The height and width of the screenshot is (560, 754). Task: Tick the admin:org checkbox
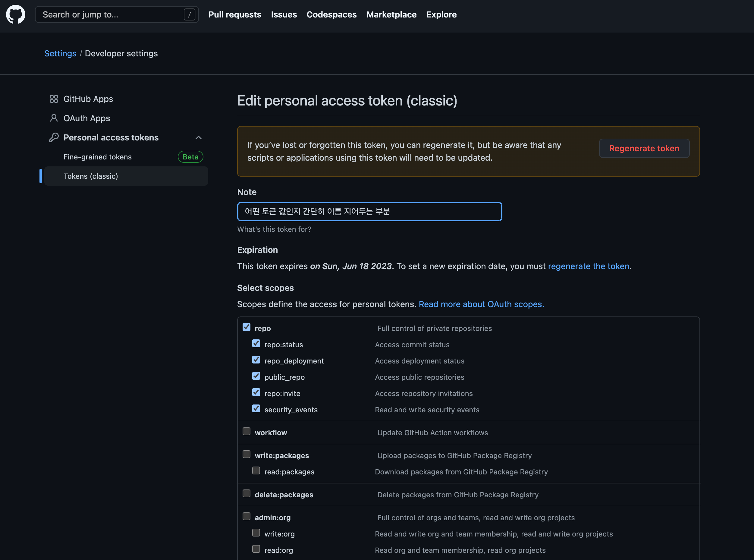pyautogui.click(x=247, y=517)
